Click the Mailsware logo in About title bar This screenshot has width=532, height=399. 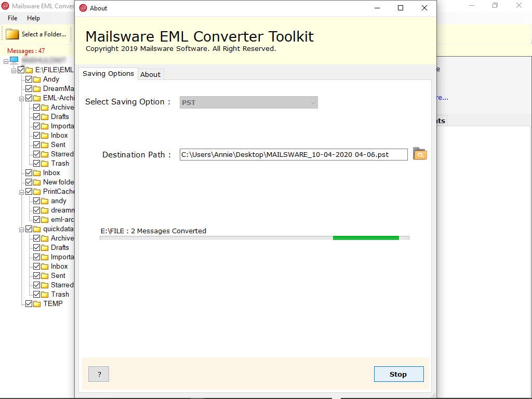click(x=83, y=8)
